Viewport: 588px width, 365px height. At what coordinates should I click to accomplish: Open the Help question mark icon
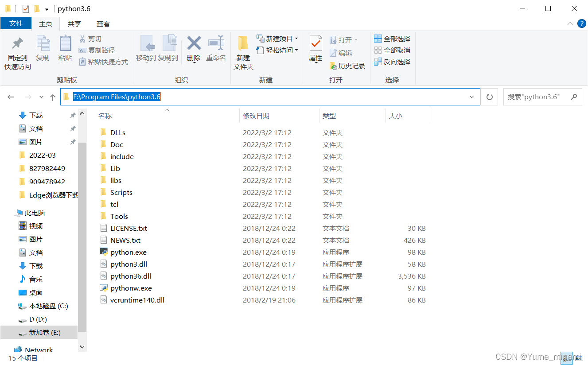[582, 23]
